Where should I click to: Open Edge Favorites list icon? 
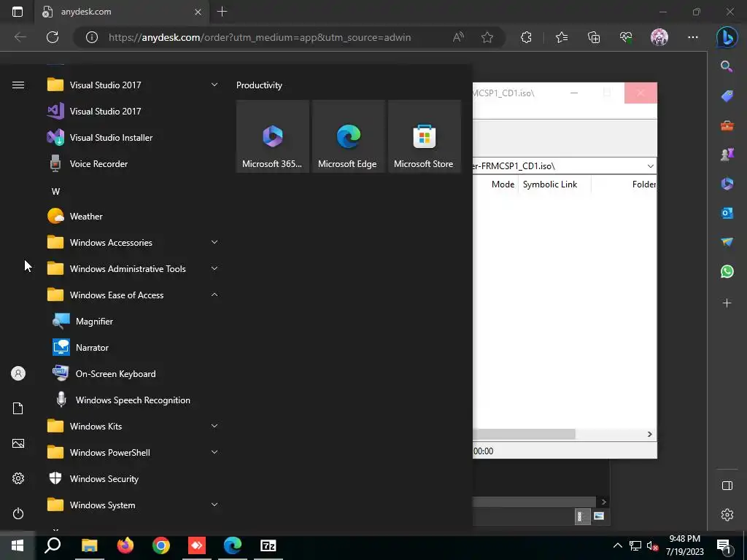[562, 37]
